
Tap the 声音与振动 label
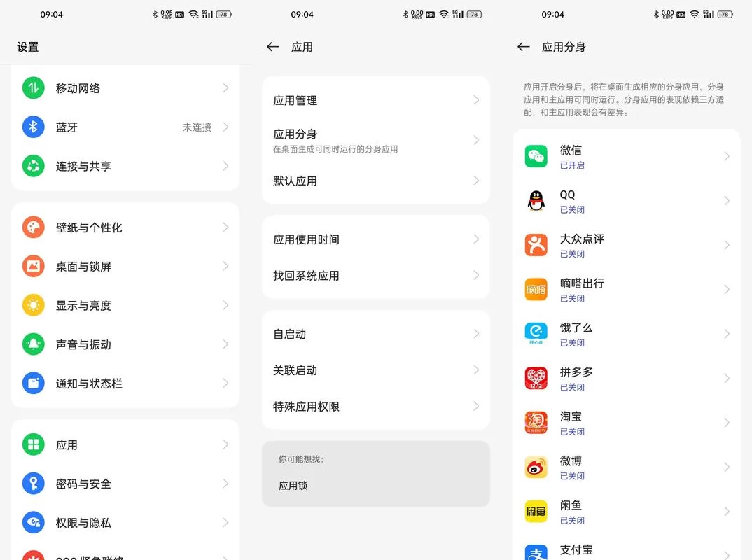(83, 344)
